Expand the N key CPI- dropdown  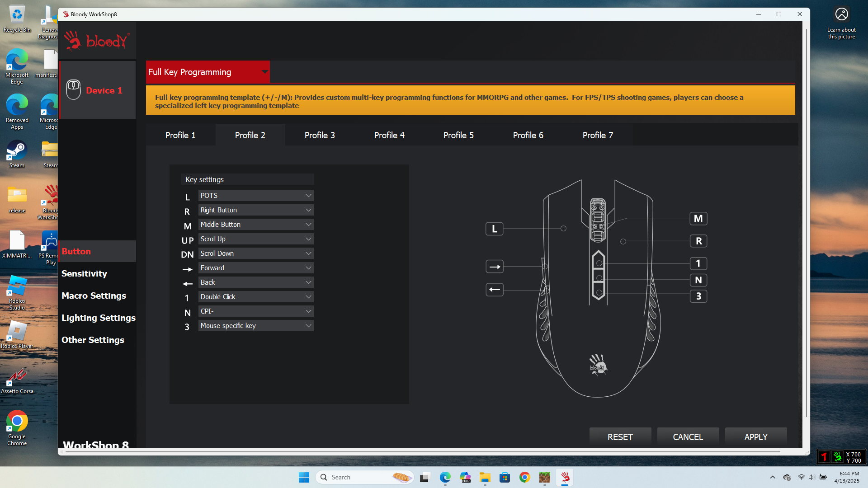[256, 311]
